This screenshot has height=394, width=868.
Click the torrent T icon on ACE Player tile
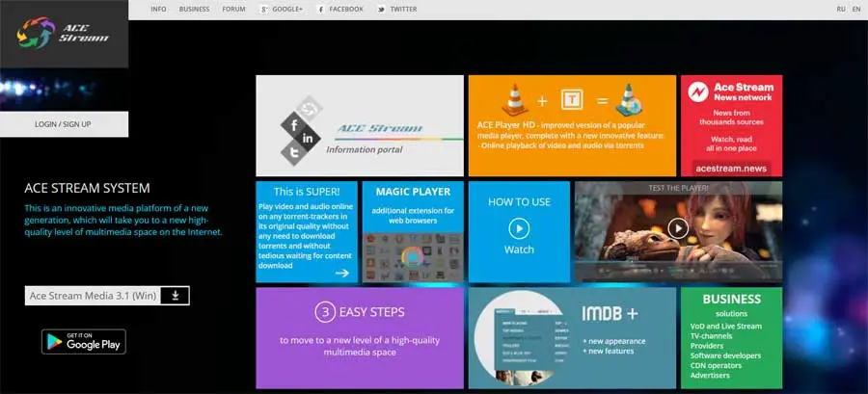coord(572,100)
